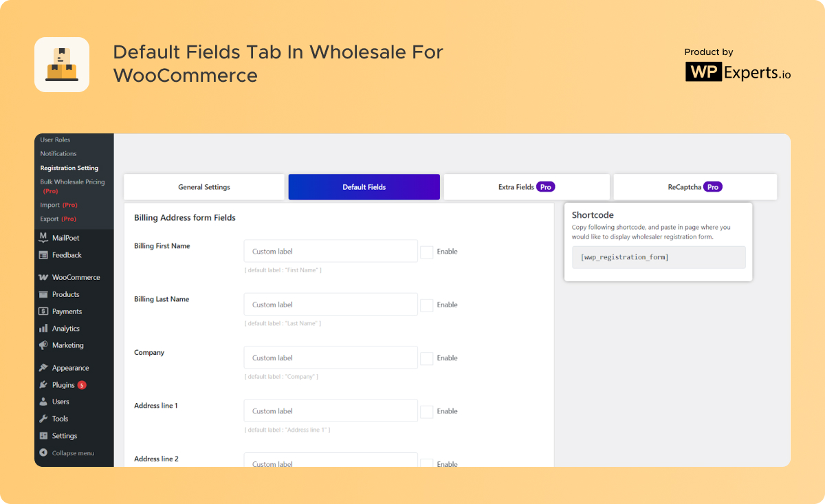Click Address line 1 custom label field
Image resolution: width=825 pixels, height=504 pixels.
click(331, 411)
